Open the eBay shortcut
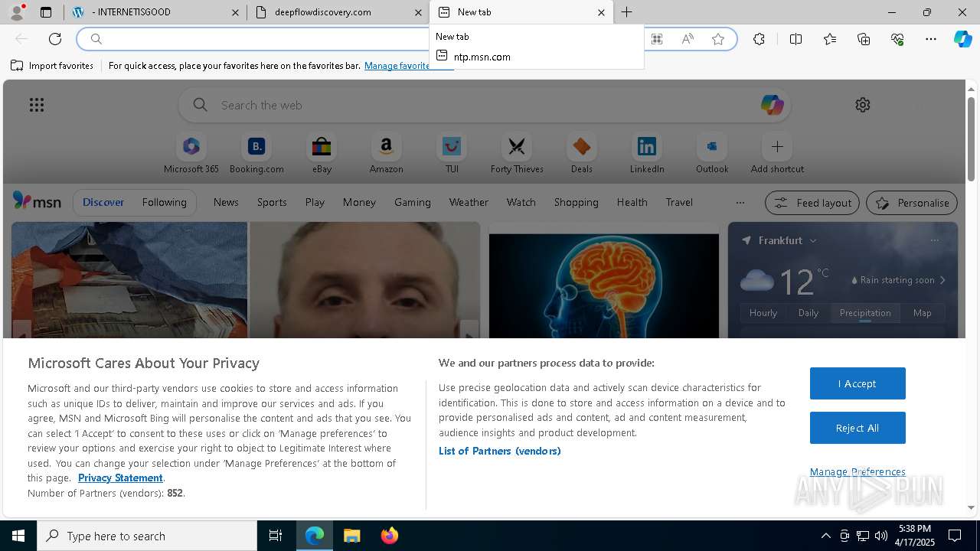The image size is (980, 551). [322, 154]
